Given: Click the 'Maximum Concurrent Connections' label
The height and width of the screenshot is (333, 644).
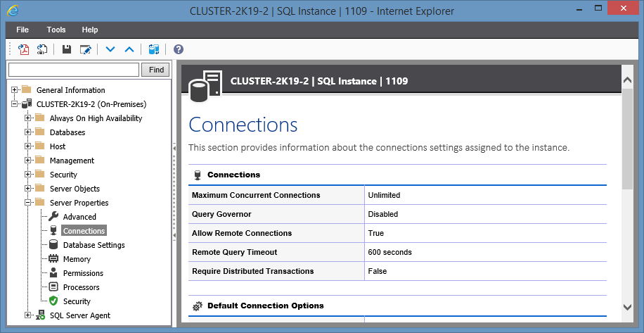Looking at the screenshot, I should click(x=256, y=195).
